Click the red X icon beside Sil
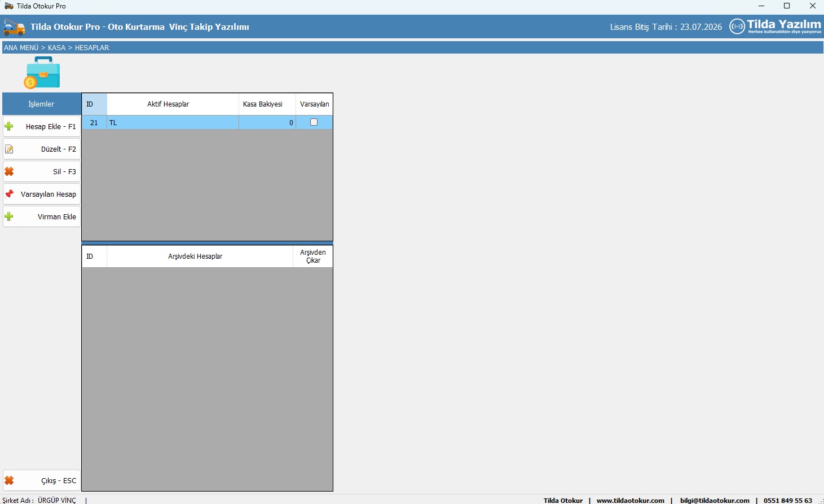This screenshot has width=824, height=504. pos(9,171)
